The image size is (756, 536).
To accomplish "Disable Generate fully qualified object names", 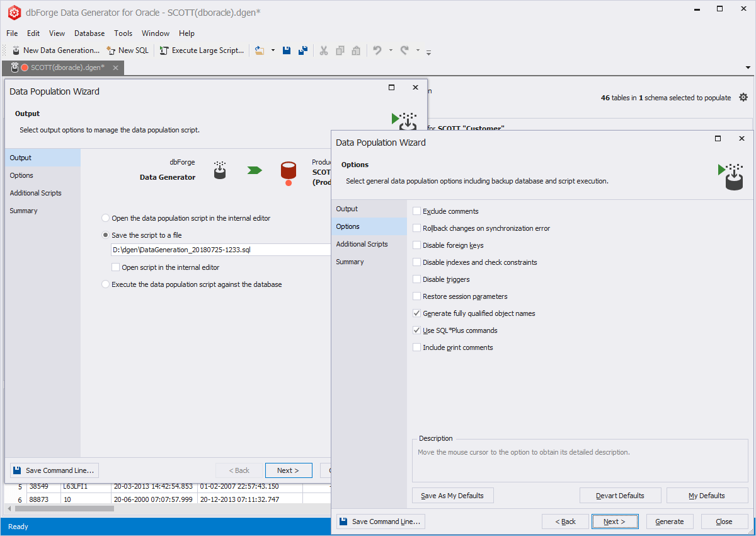I will click(416, 313).
